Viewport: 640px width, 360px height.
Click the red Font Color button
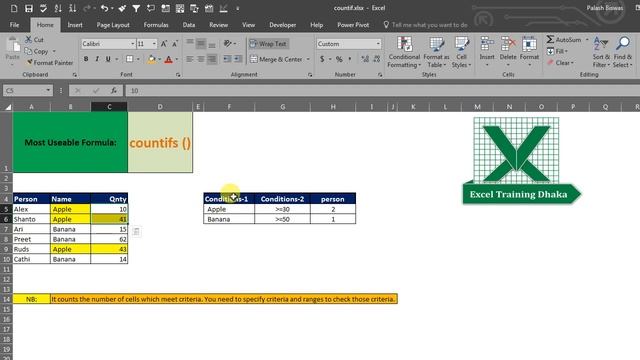pyautogui.click(x=169, y=59)
